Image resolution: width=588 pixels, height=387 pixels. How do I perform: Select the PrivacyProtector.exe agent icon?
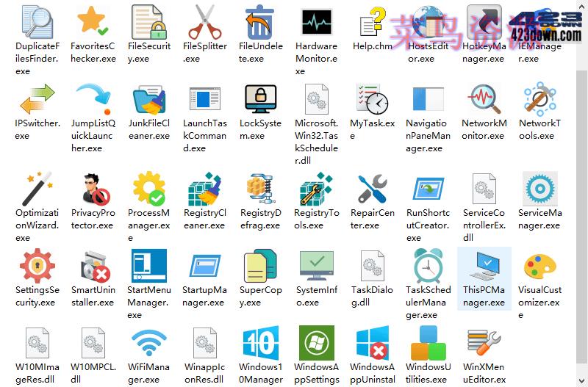96,189
